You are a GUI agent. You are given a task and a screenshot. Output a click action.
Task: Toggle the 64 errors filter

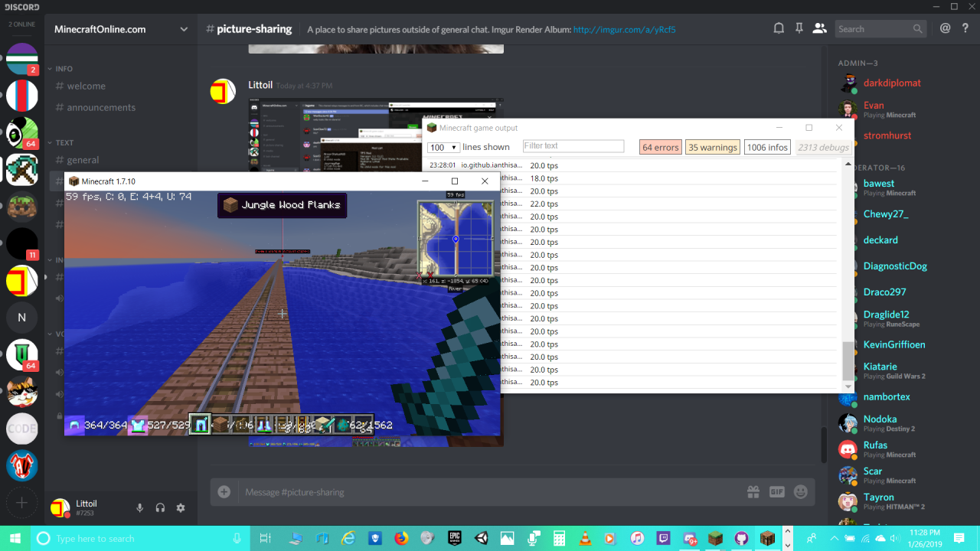[660, 147]
